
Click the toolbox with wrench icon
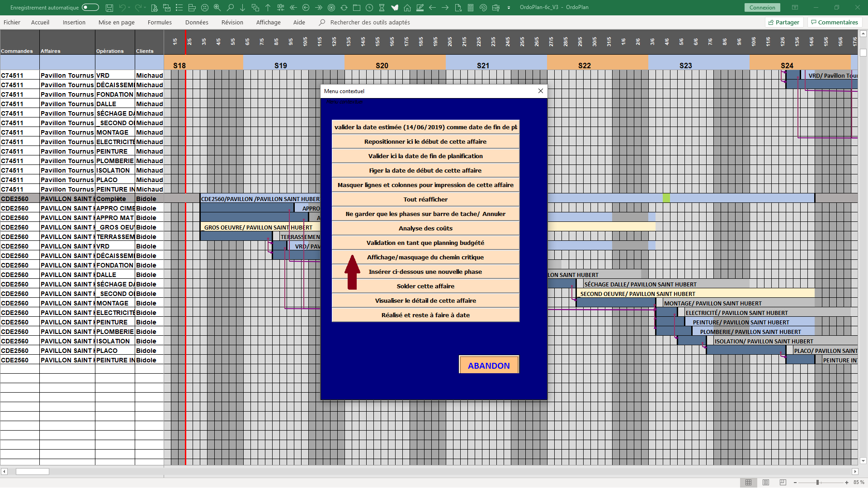click(x=496, y=7)
